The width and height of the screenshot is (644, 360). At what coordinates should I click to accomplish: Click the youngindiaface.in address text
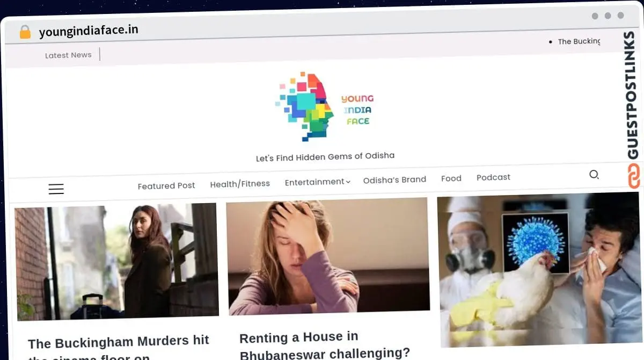tap(89, 31)
